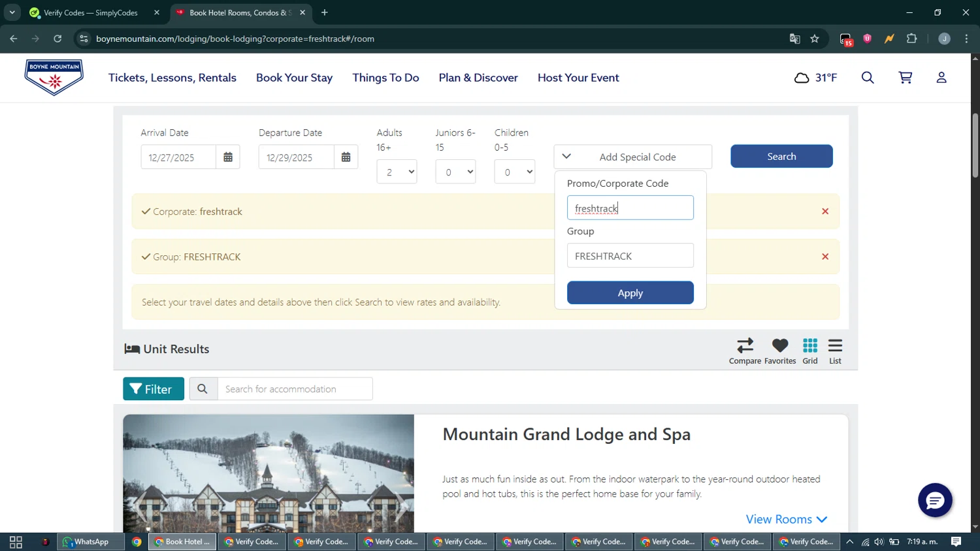Open the Windows Task View button
The height and width of the screenshot is (551, 980).
point(16,542)
